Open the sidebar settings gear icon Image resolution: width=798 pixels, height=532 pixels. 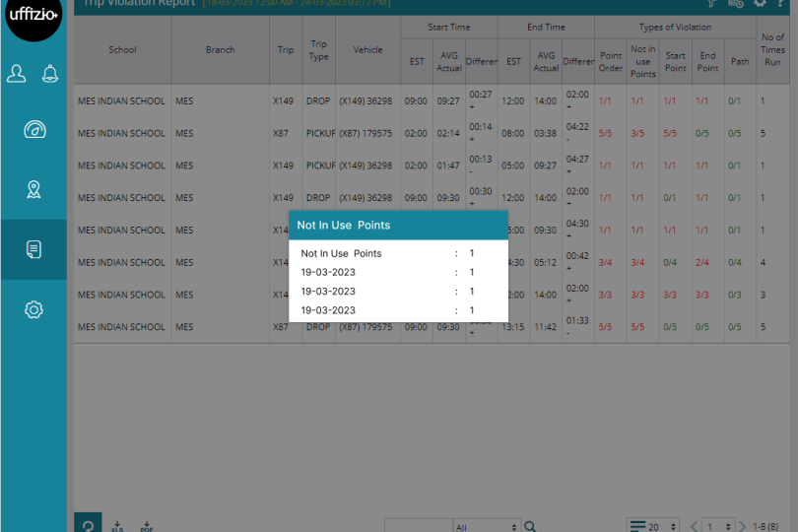33,309
